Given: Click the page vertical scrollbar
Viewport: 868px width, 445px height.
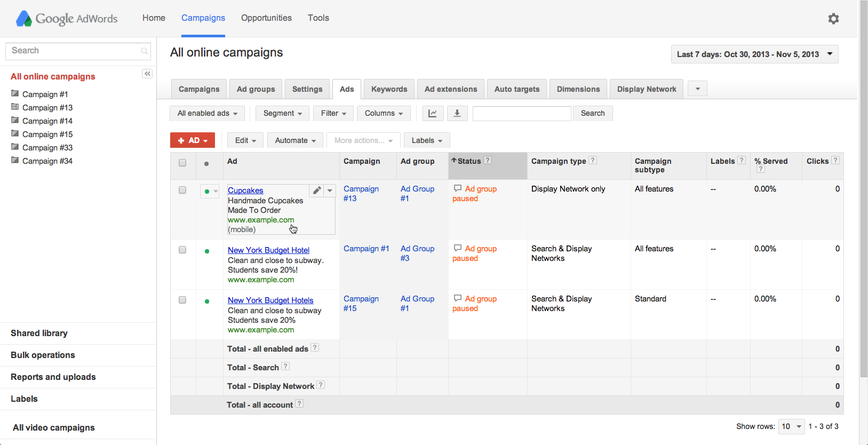Looking at the screenshot, I should coord(864,213).
